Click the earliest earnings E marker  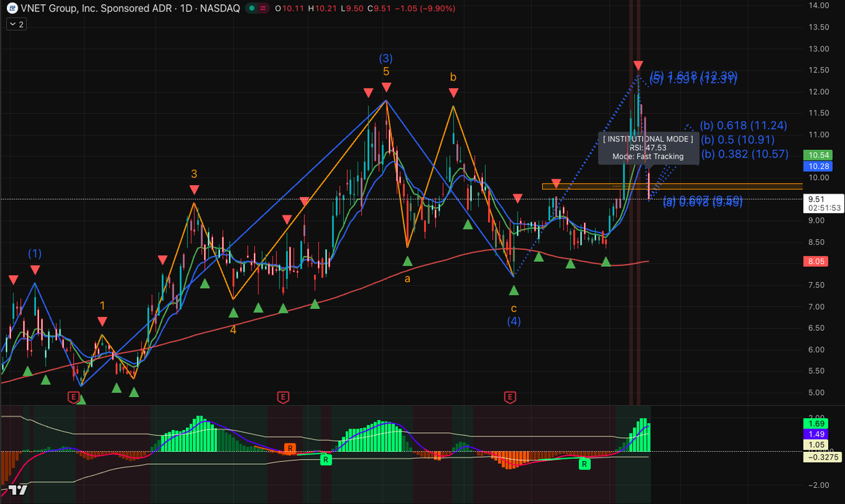73,397
